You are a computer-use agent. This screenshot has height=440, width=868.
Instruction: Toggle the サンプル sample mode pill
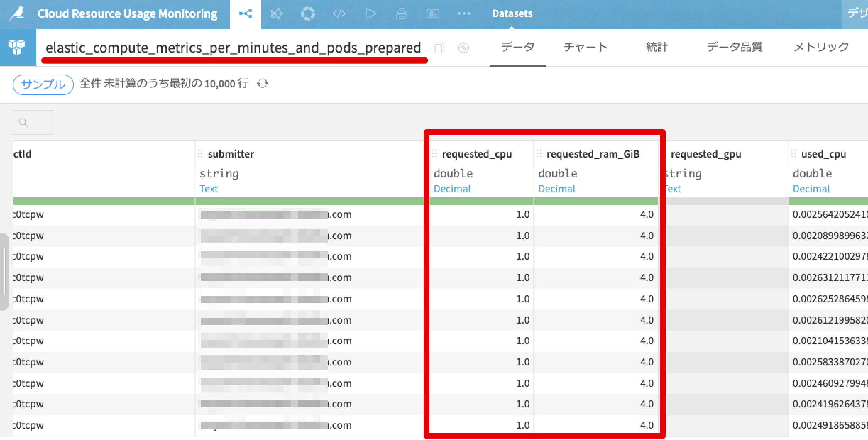[42, 84]
